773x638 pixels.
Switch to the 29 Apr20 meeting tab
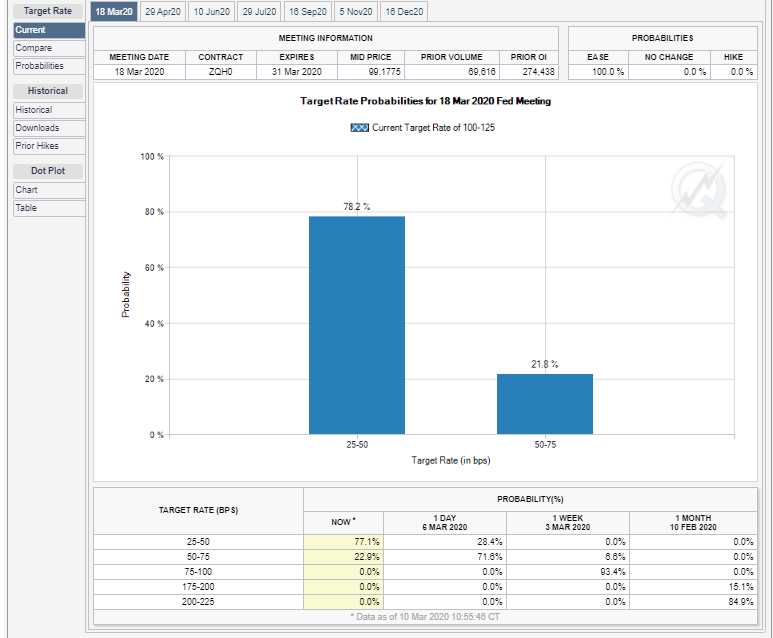click(162, 11)
